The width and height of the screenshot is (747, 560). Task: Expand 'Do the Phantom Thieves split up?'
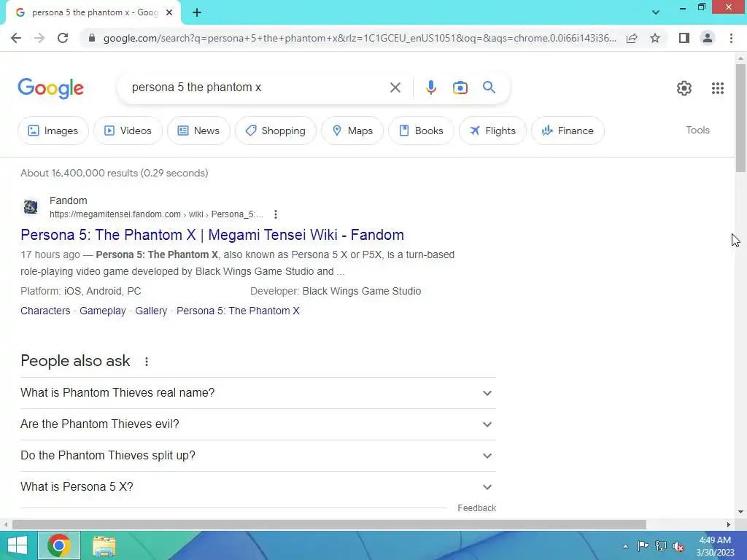258,456
